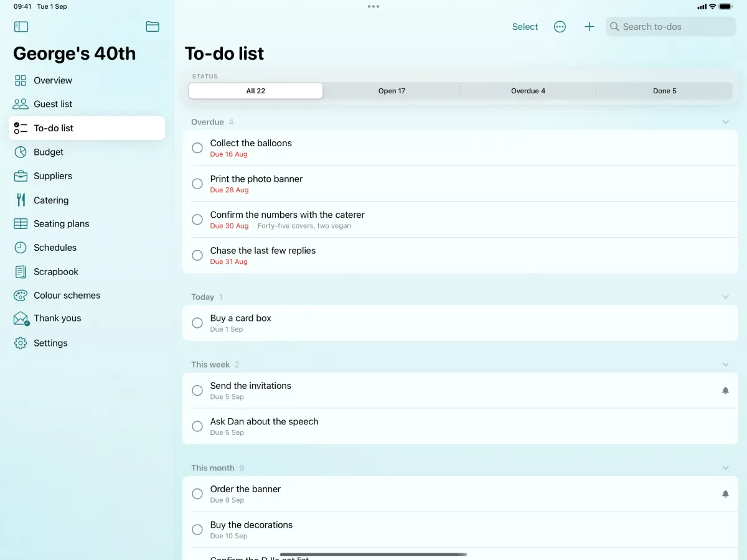Go to Budget in the sidebar

pyautogui.click(x=87, y=152)
